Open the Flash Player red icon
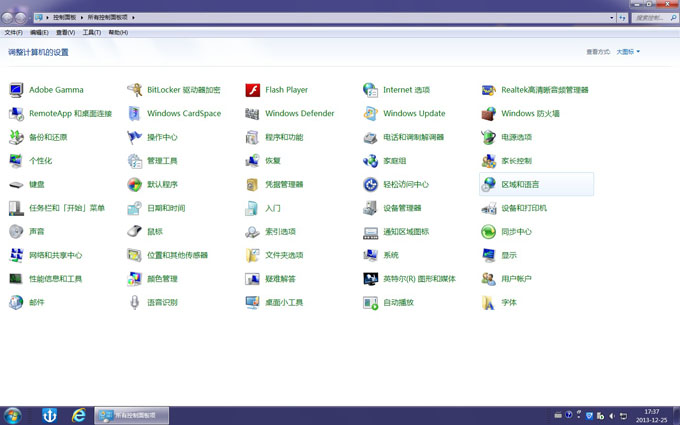 click(252, 90)
